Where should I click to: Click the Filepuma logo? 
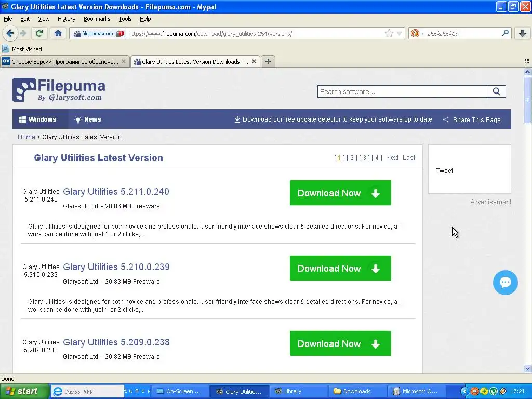coord(59,90)
